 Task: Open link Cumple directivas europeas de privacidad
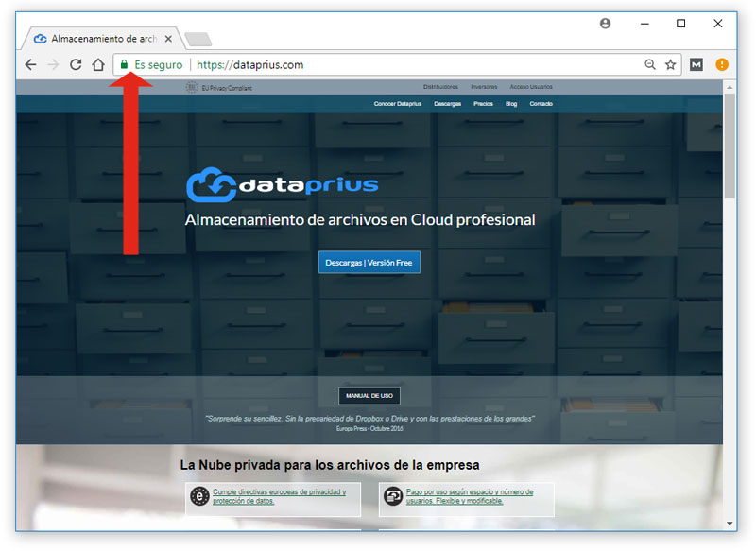pos(280,496)
